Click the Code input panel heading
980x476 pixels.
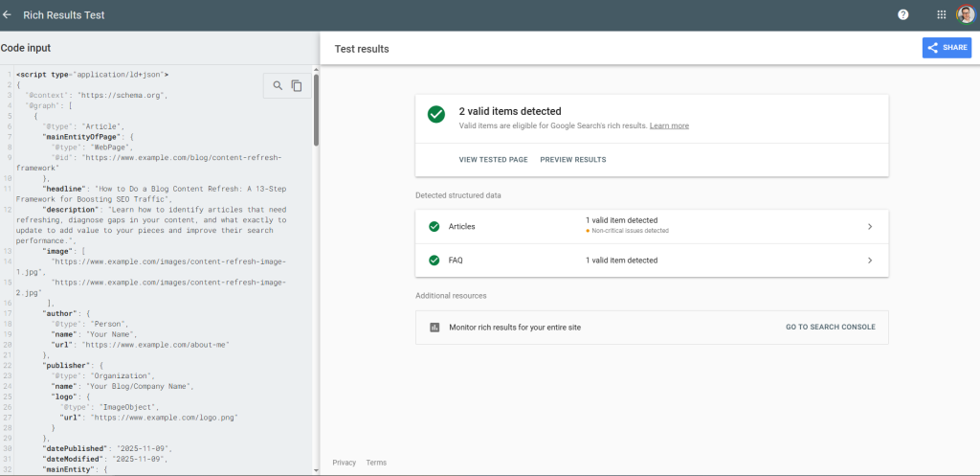[x=26, y=48]
